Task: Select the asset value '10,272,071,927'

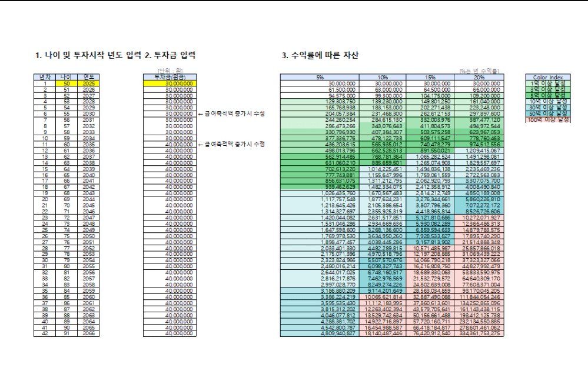Action: click(x=479, y=218)
